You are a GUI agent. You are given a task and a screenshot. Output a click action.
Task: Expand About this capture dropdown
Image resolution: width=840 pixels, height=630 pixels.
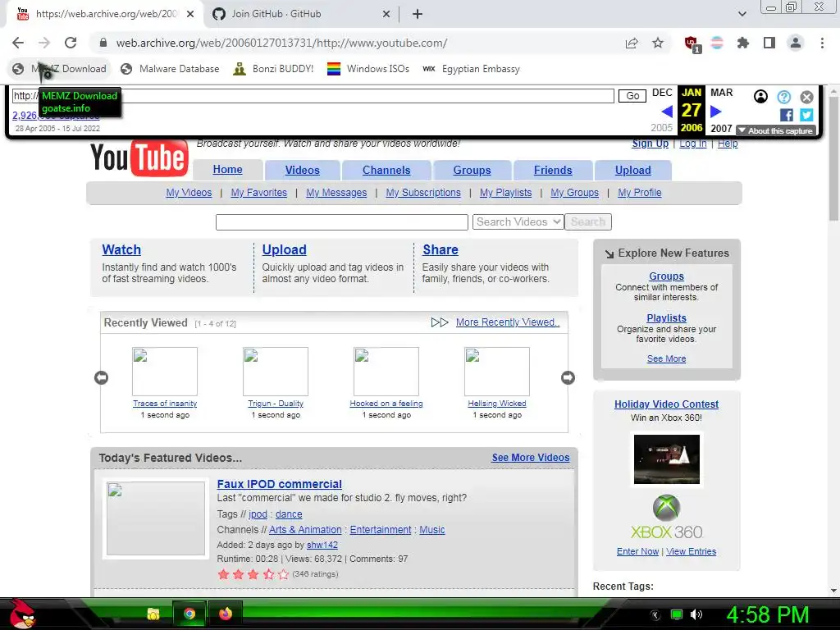[x=776, y=130]
